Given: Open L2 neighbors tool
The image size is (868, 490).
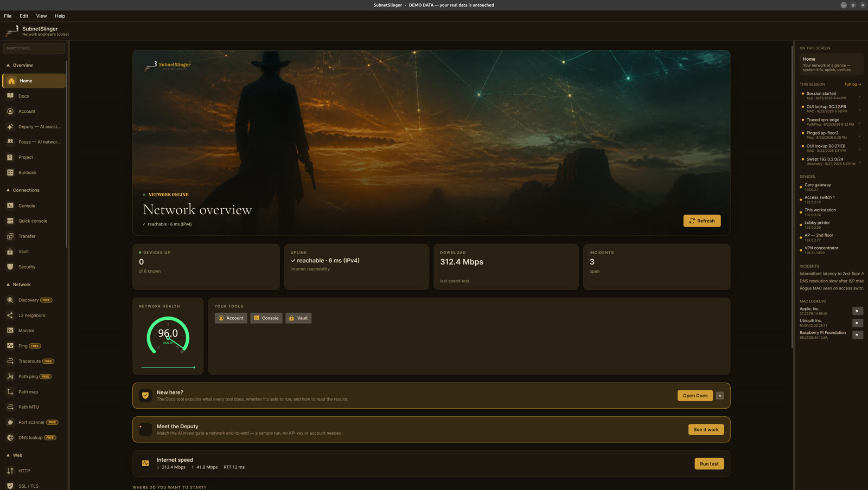Looking at the screenshot, I should pyautogui.click(x=34, y=315).
